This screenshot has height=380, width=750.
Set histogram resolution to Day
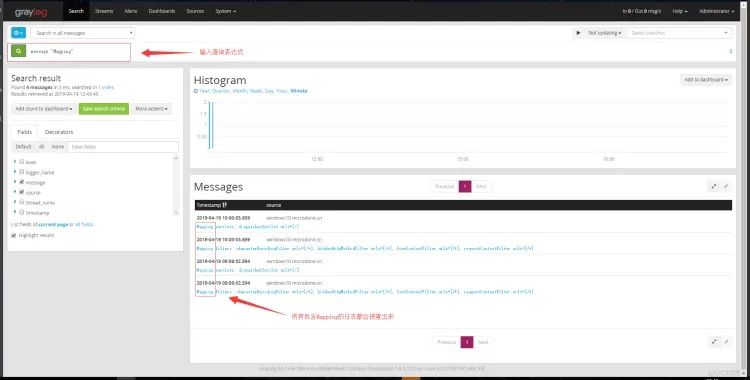tap(269, 91)
